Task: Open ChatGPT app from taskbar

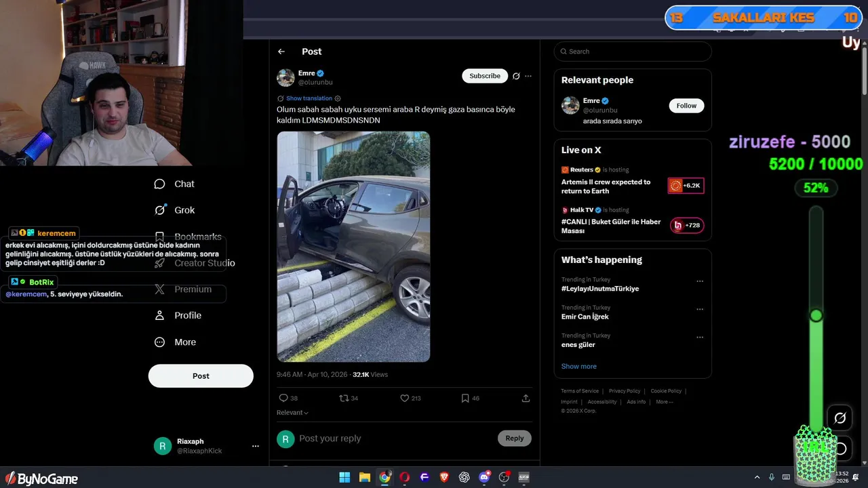Action: tap(465, 477)
